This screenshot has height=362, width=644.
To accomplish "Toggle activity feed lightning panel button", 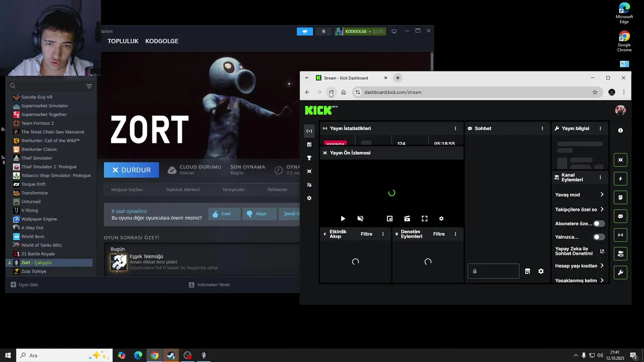I will pyautogui.click(x=620, y=178).
